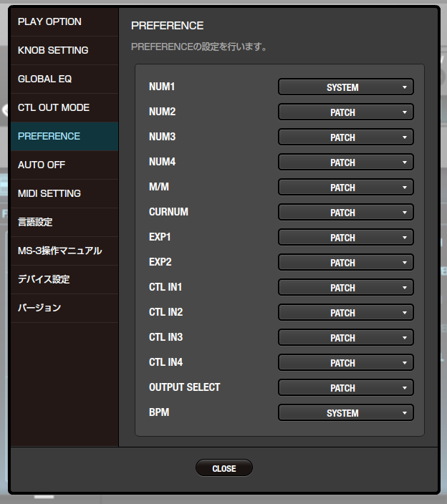Open the EXP1 dropdown selector
This screenshot has height=504, width=447.
coord(345,238)
